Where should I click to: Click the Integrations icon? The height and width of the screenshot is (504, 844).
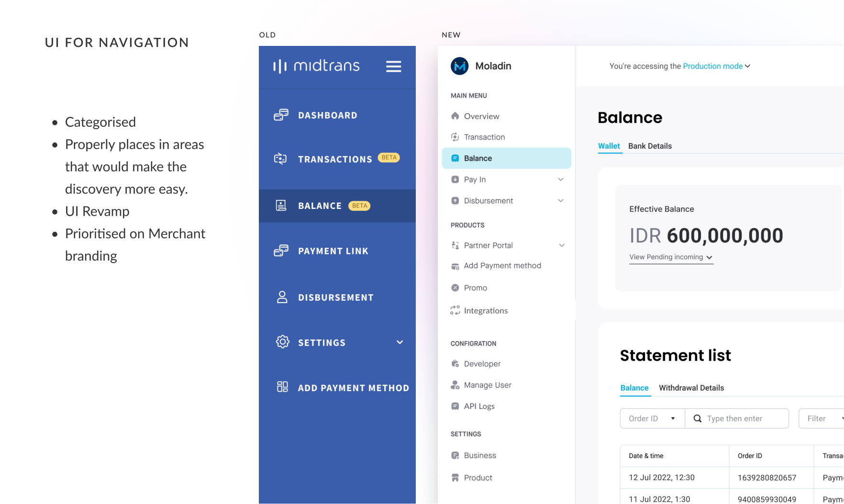pyautogui.click(x=455, y=310)
